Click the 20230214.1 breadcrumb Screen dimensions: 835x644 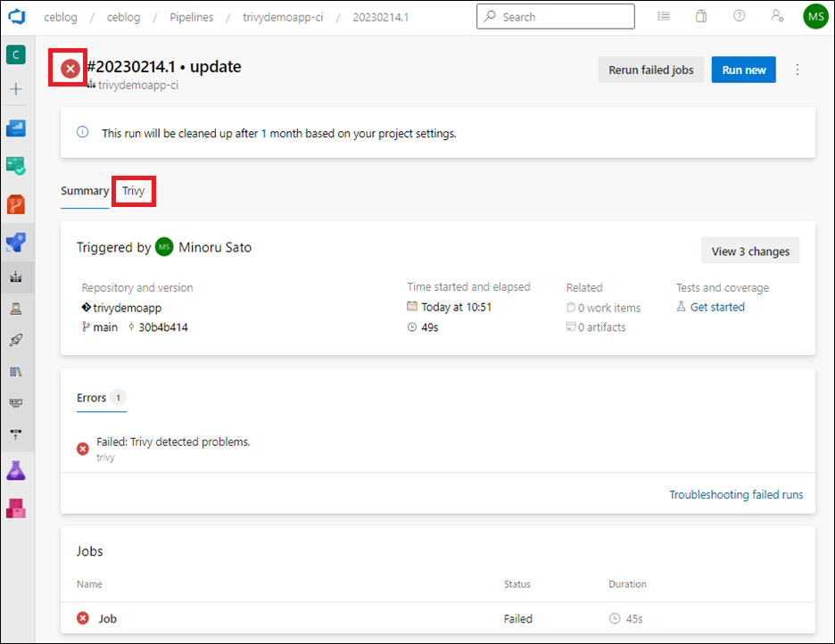click(381, 17)
